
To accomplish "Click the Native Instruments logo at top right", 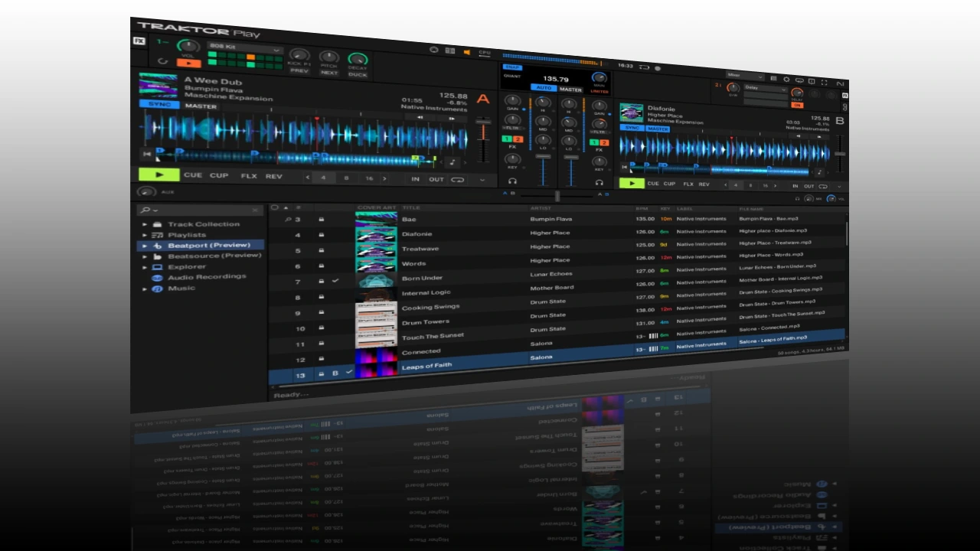I will (840, 83).
